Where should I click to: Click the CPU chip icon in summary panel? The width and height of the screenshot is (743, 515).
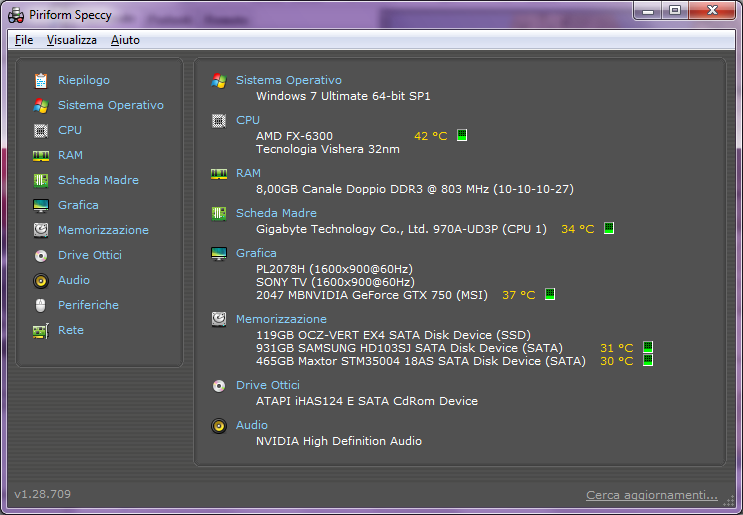coord(219,121)
